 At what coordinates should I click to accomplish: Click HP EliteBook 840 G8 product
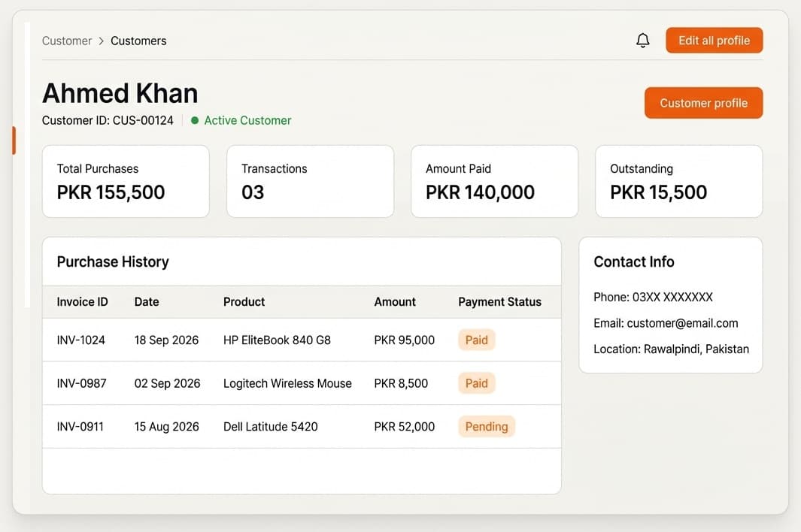[277, 340]
